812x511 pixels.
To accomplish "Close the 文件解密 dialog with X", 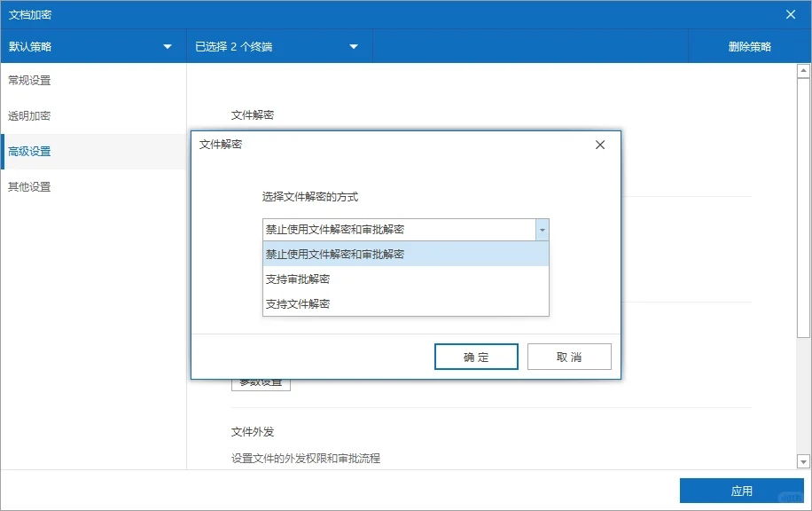I will coord(599,144).
